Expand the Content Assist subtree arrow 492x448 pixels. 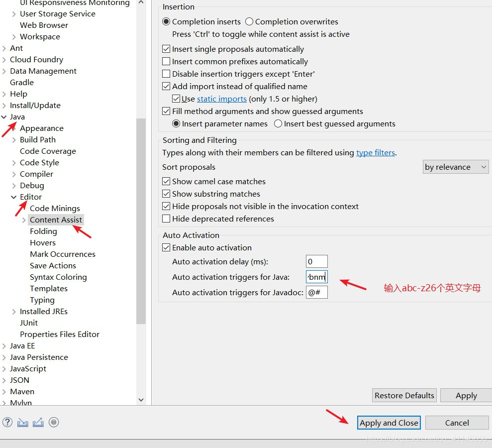click(x=24, y=220)
